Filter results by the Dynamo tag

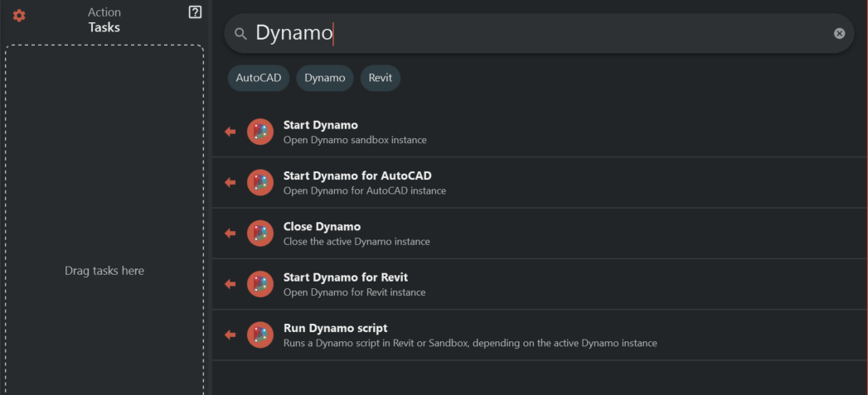[325, 78]
